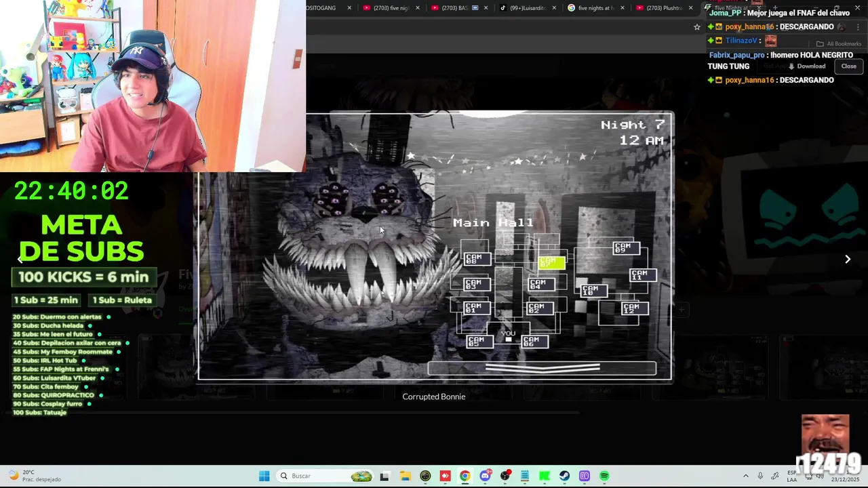Click the Download button in the lightbox
The image size is (868, 488).
click(x=807, y=66)
